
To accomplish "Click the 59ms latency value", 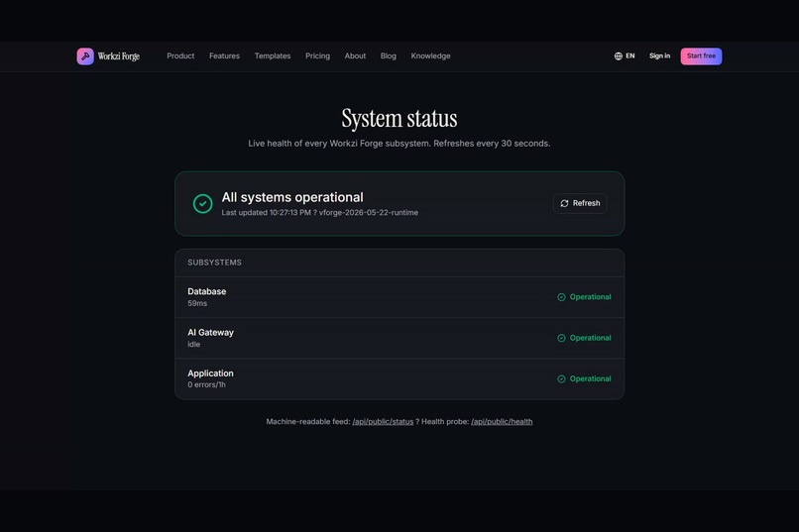I will [197, 303].
